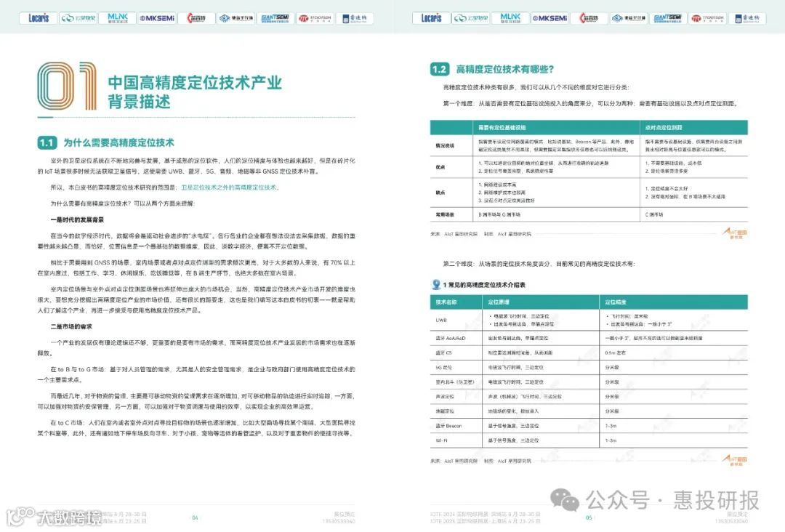Click the row label 优点 in the first table
This screenshot has width=785, height=532.
[440, 167]
